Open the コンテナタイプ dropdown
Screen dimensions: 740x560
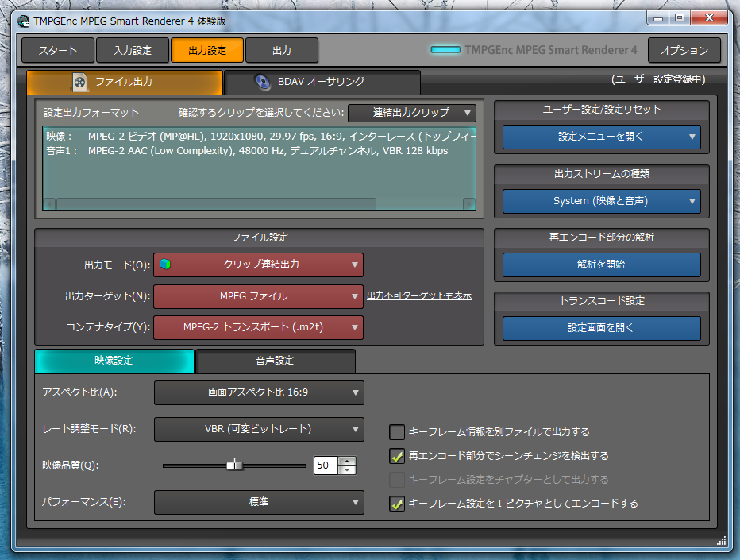(x=258, y=327)
